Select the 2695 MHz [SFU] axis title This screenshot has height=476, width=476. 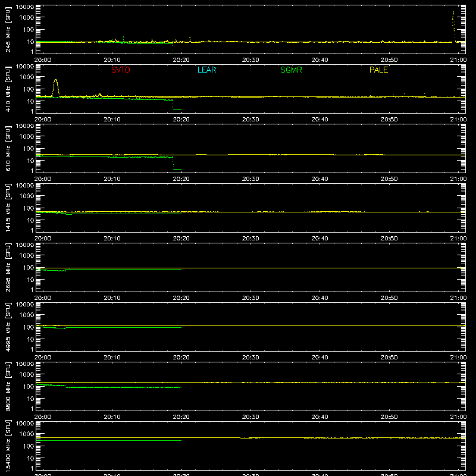click(x=8, y=268)
